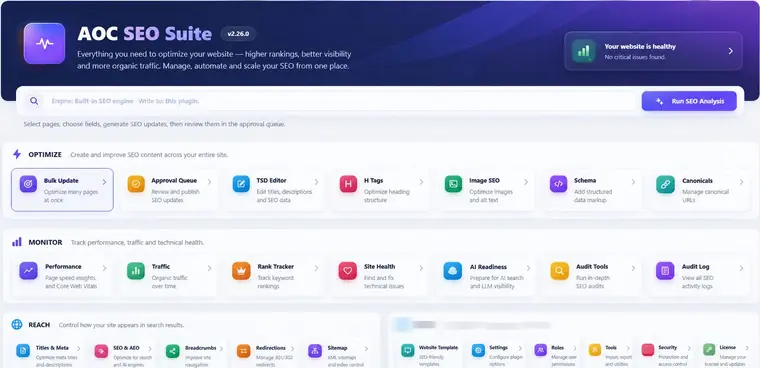Click the Image SEO chevron arrow

(x=526, y=182)
